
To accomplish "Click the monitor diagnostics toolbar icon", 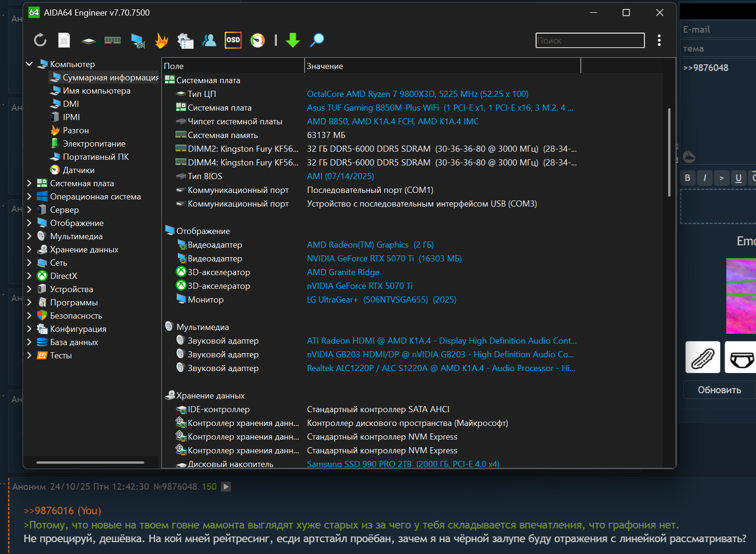I will point(138,41).
